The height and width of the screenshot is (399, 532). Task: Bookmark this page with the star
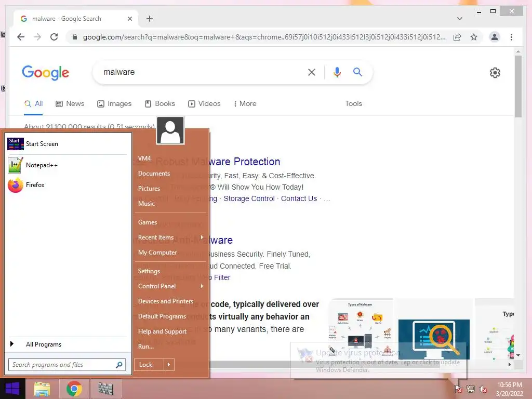pos(474,37)
